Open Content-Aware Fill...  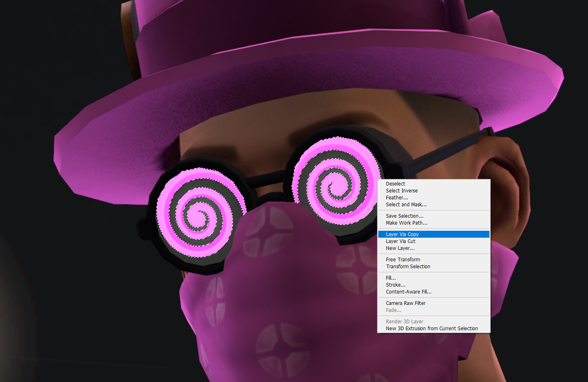(x=434, y=292)
